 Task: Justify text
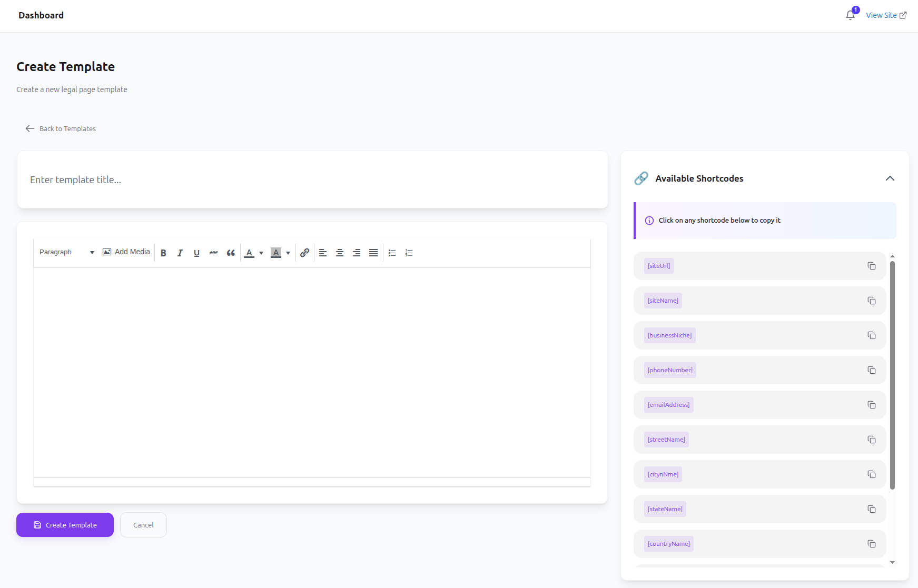[373, 253]
